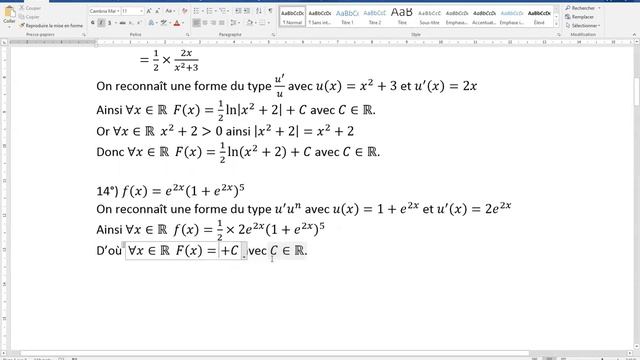640x360 pixels.
Task: Open the Sélectionner dropdown
Action: (583, 25)
